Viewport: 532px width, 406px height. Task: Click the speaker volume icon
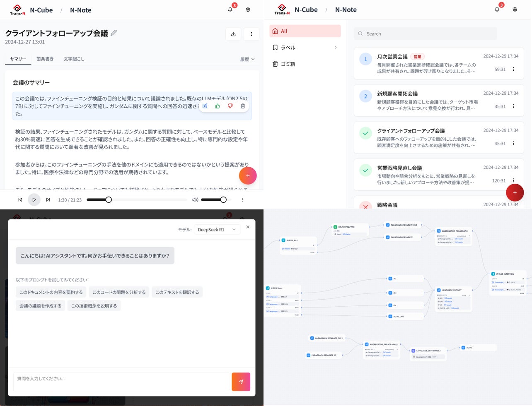[195, 199]
